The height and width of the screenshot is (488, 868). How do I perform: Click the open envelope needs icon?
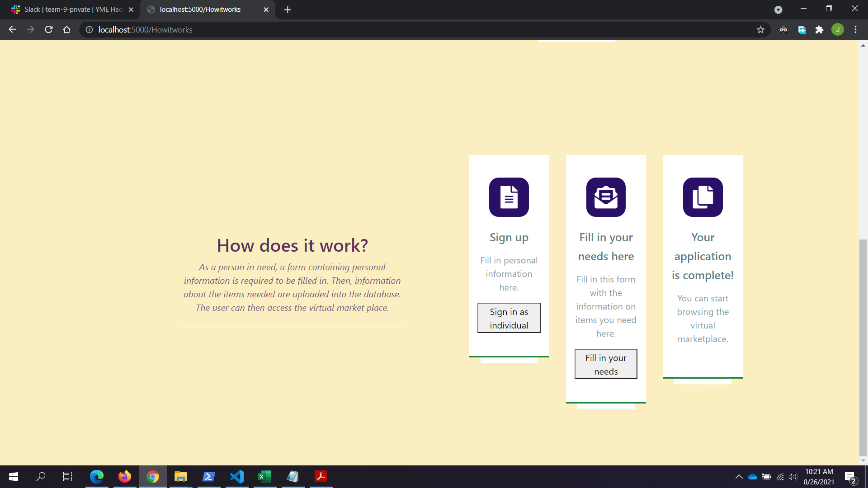click(606, 197)
